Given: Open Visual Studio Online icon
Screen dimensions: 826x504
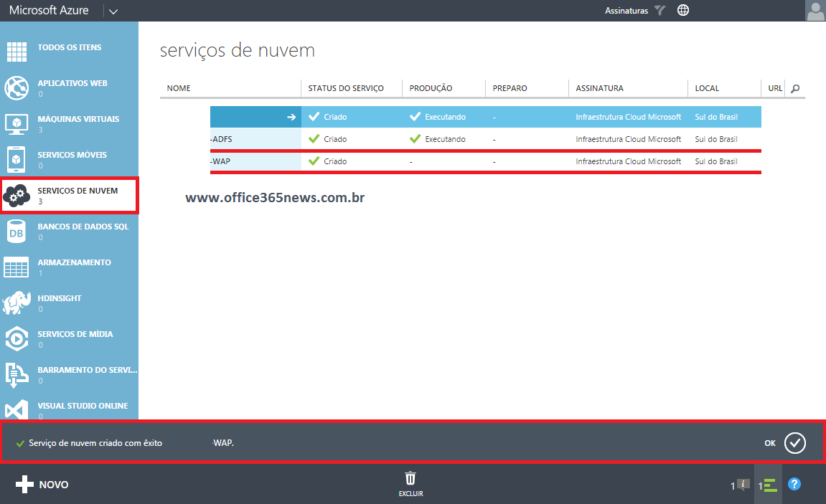Looking at the screenshot, I should (17, 410).
